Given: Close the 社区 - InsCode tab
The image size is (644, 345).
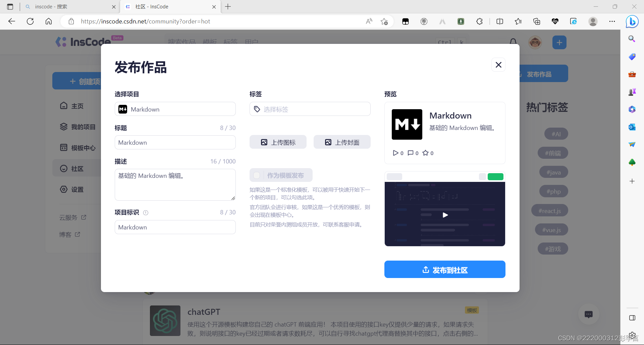Looking at the screenshot, I should coord(214,7).
